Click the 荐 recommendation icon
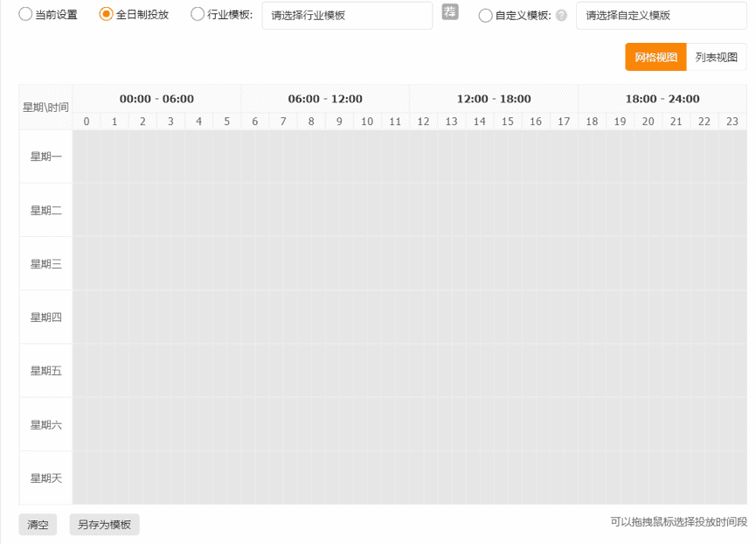This screenshot has height=544, width=756. click(450, 11)
